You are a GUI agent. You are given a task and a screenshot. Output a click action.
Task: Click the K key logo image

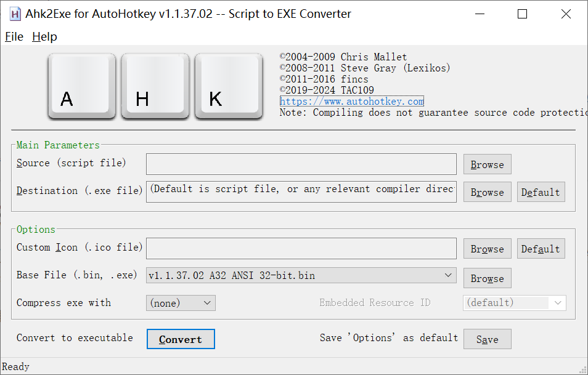(x=229, y=87)
